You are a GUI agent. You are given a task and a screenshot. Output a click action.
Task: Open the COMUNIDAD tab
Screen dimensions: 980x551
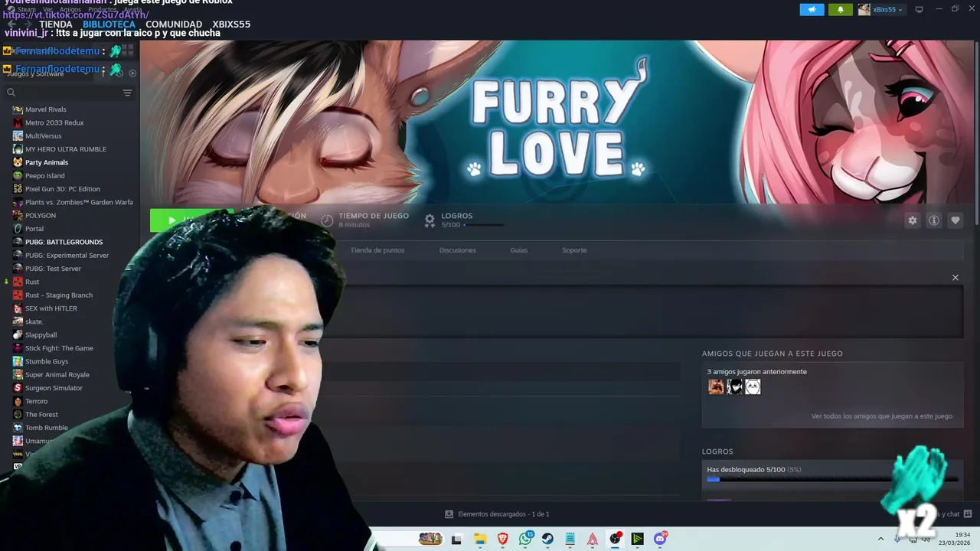coord(174,24)
